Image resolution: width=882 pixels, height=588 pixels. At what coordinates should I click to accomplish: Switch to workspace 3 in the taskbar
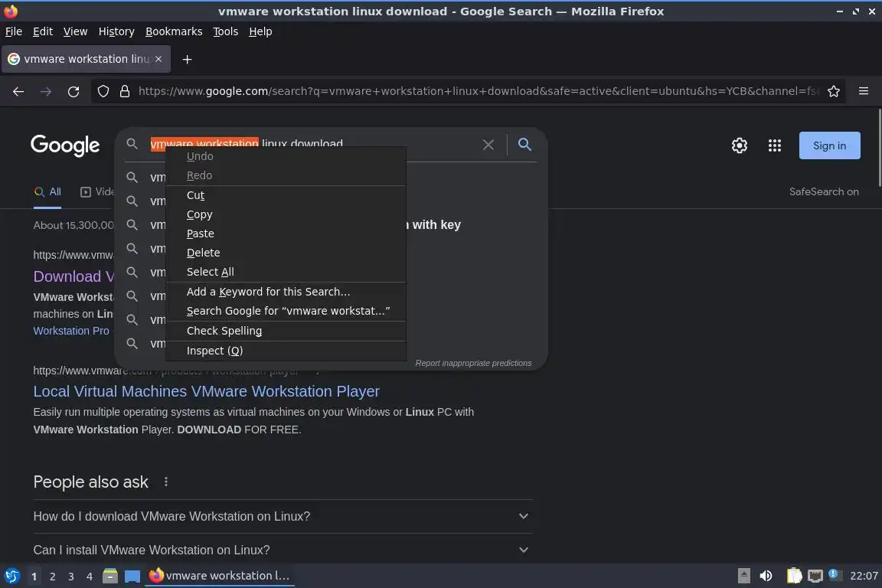pos(71,577)
